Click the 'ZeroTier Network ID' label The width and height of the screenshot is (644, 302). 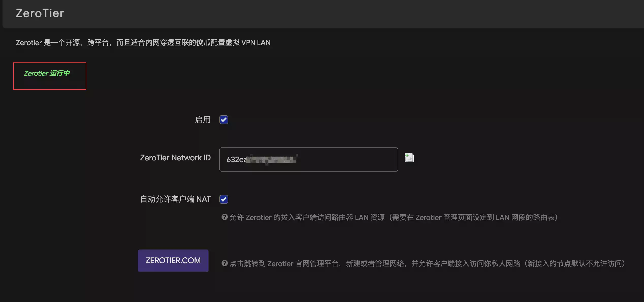pos(175,158)
